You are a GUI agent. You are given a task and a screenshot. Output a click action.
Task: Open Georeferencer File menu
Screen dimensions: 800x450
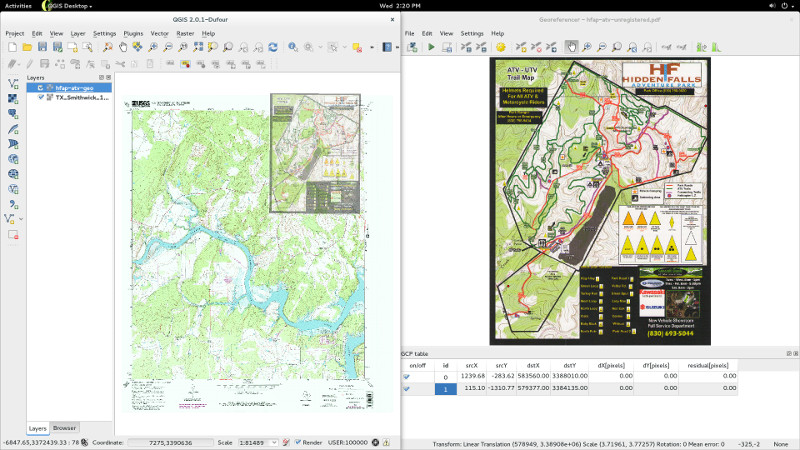[410, 33]
